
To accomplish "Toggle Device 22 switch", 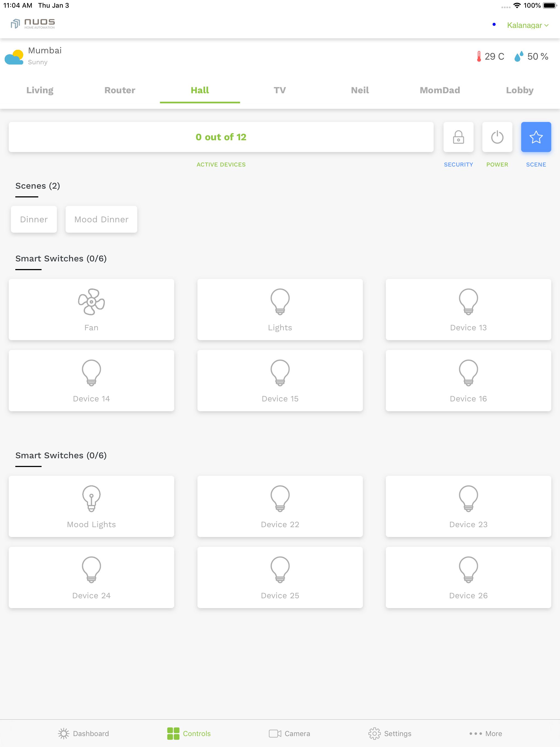I will 280,506.
